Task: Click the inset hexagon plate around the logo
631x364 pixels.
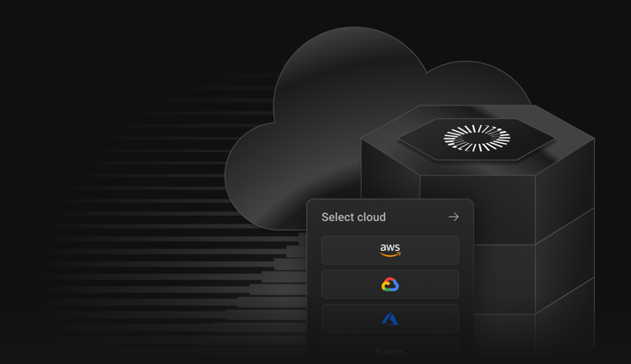Action: tap(477, 139)
